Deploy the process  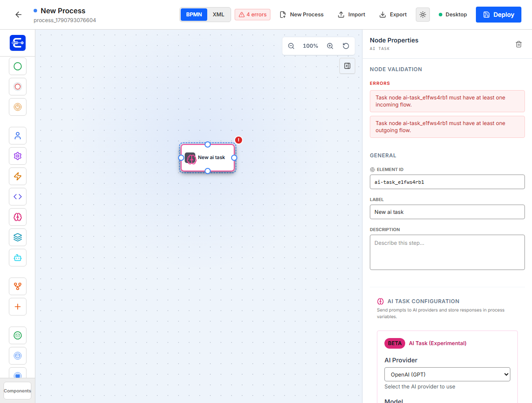click(x=498, y=15)
